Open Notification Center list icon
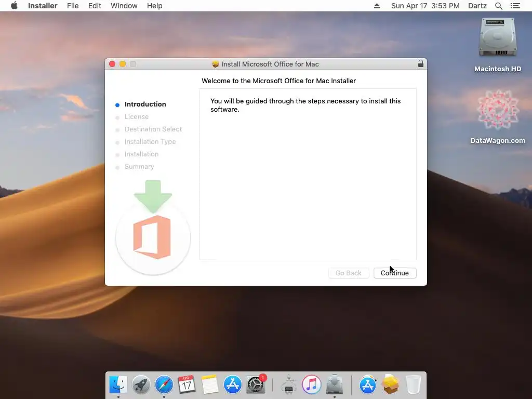 coord(515,6)
